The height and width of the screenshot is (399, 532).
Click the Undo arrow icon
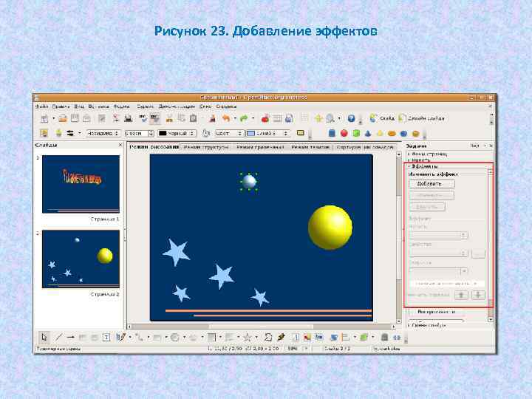226,118
